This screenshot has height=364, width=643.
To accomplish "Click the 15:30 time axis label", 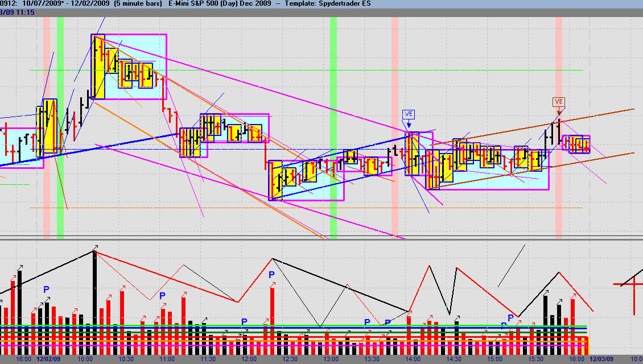I will pyautogui.click(x=536, y=359).
